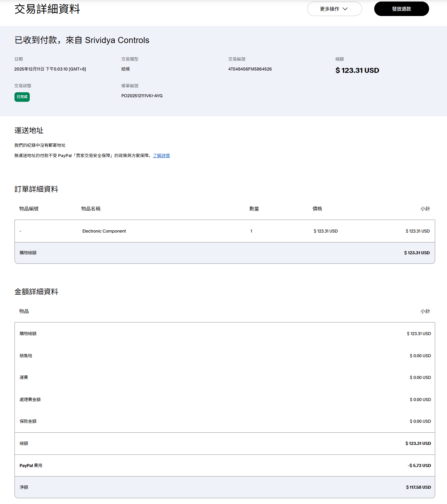447x504 pixels.
Task: Select the PayPal 費用 row label
Action: click(31, 465)
